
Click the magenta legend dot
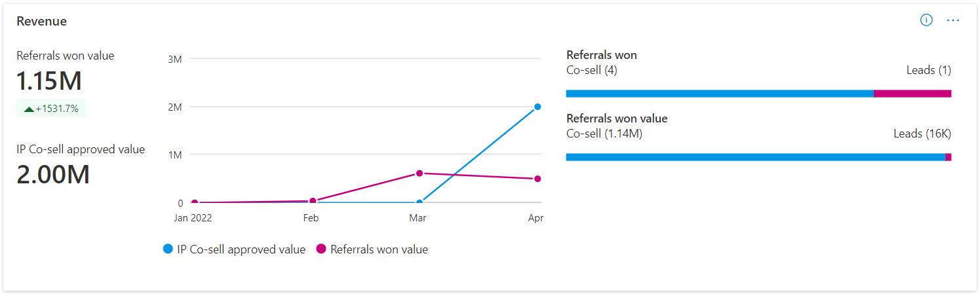(x=321, y=249)
